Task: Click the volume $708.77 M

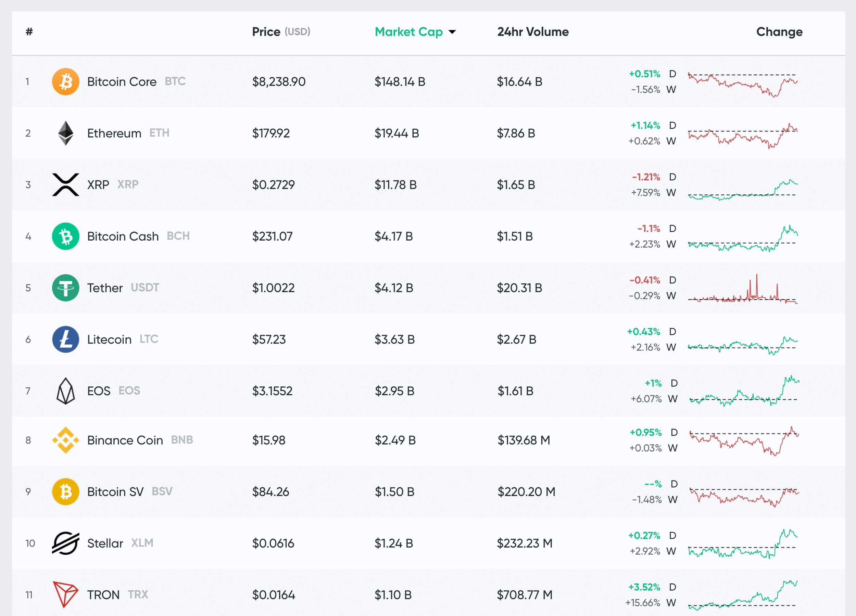Action: click(x=525, y=594)
